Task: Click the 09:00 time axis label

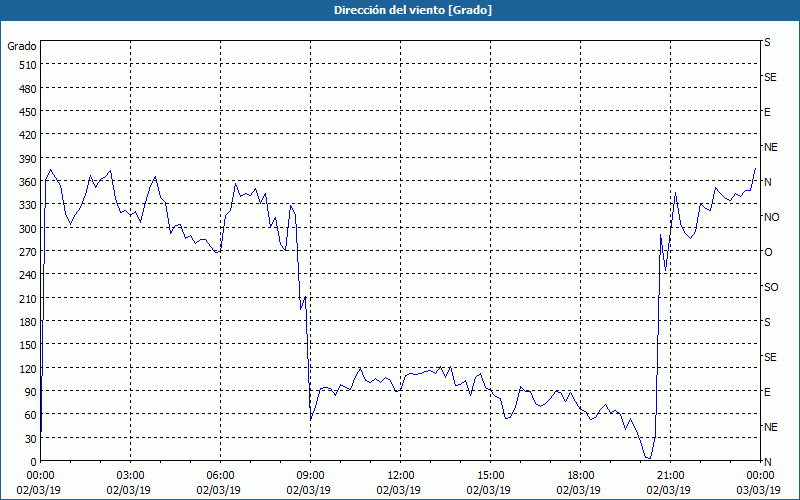Action: [310, 476]
